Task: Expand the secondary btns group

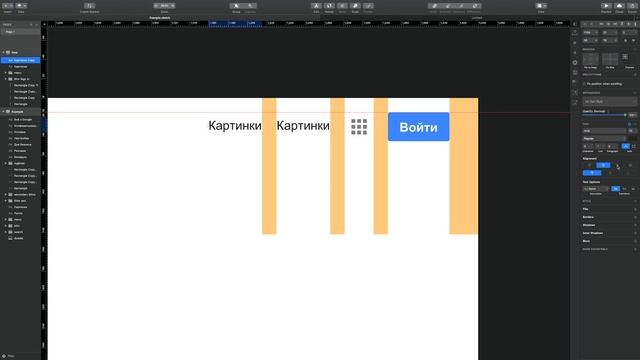Action: pyautogui.click(x=6, y=195)
